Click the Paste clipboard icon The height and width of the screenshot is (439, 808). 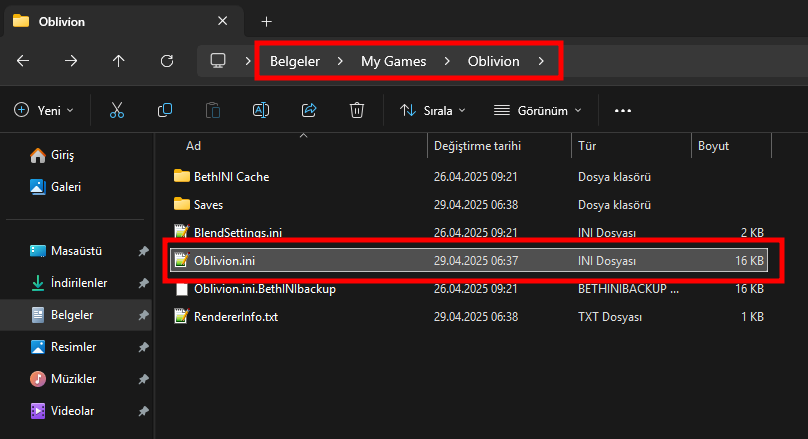click(x=213, y=110)
